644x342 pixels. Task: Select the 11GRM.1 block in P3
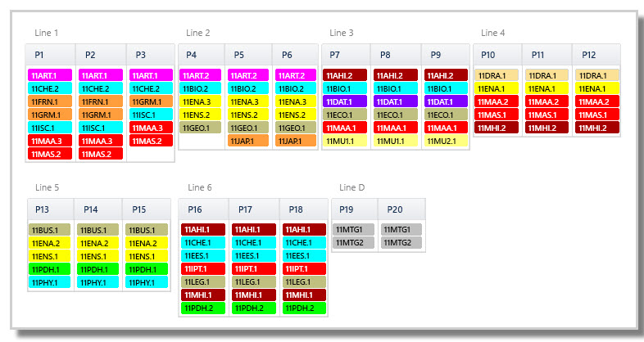[x=151, y=101]
